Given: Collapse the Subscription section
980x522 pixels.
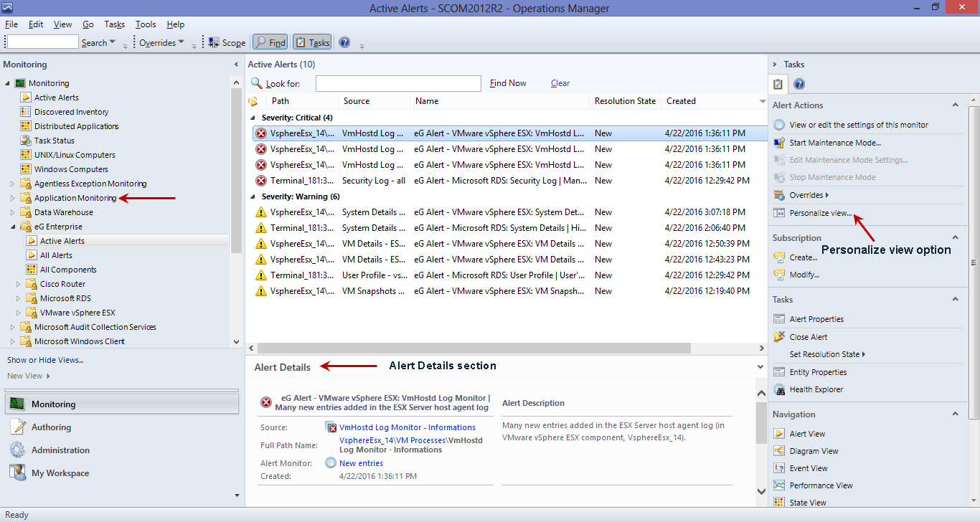Looking at the screenshot, I should tap(955, 238).
